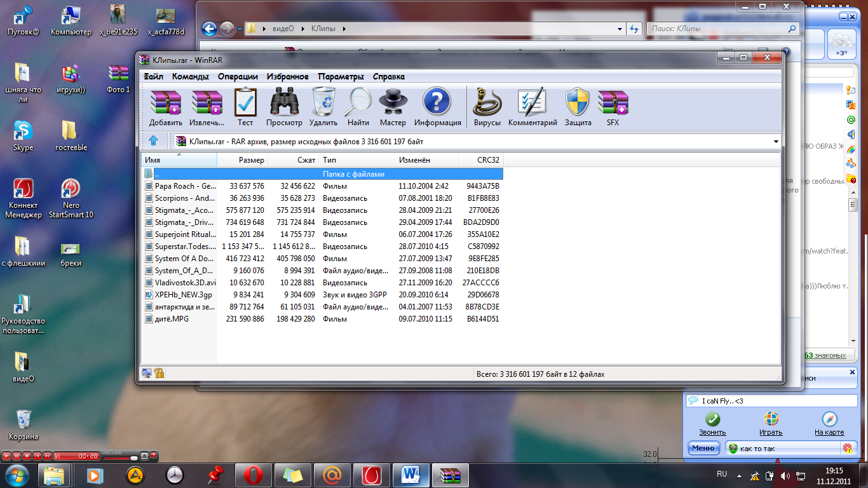Click Word icon in taskbar
868x488 pixels.
click(x=411, y=475)
